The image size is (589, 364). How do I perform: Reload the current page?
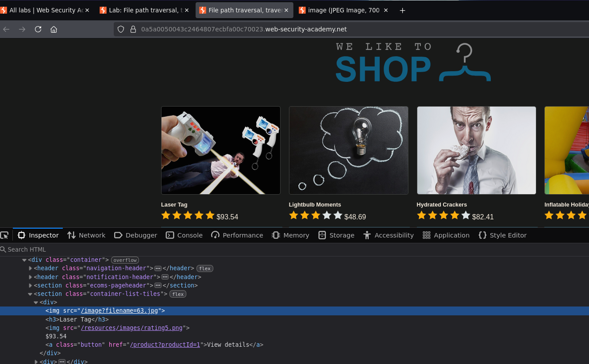(38, 29)
